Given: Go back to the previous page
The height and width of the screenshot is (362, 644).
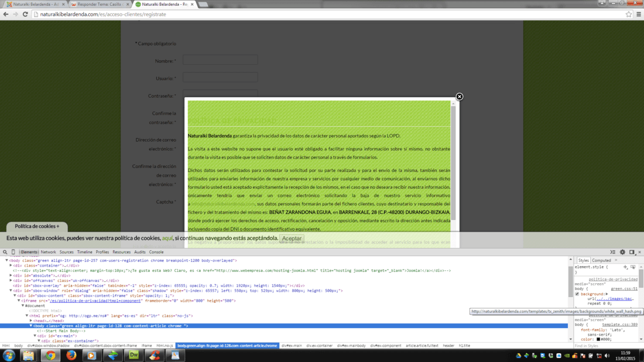Looking at the screenshot, I should 6,15.
